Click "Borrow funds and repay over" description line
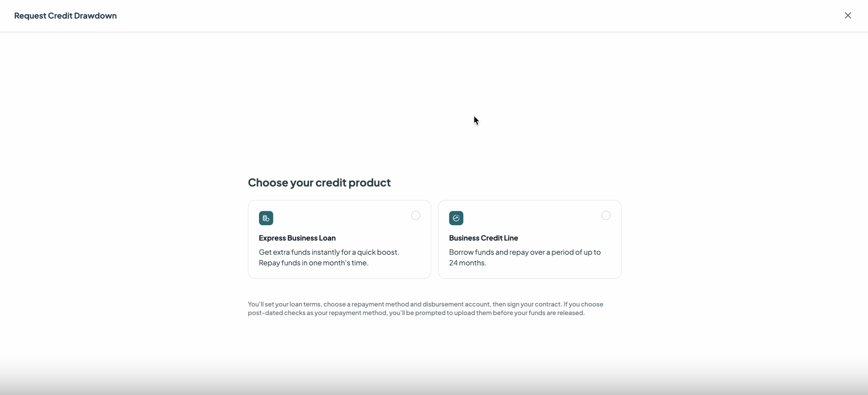Screen dimensions: 868x395 [x=524, y=252]
